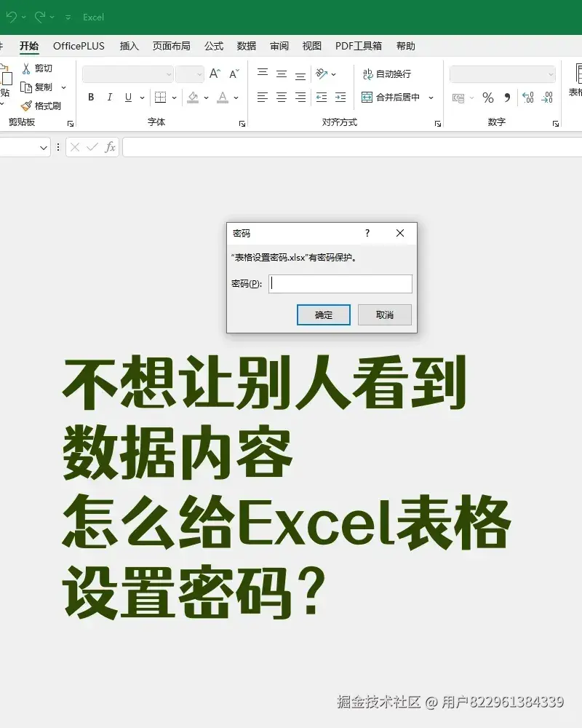The height and width of the screenshot is (728, 582).
Task: Click the formula bar input
Action: pos(352,147)
